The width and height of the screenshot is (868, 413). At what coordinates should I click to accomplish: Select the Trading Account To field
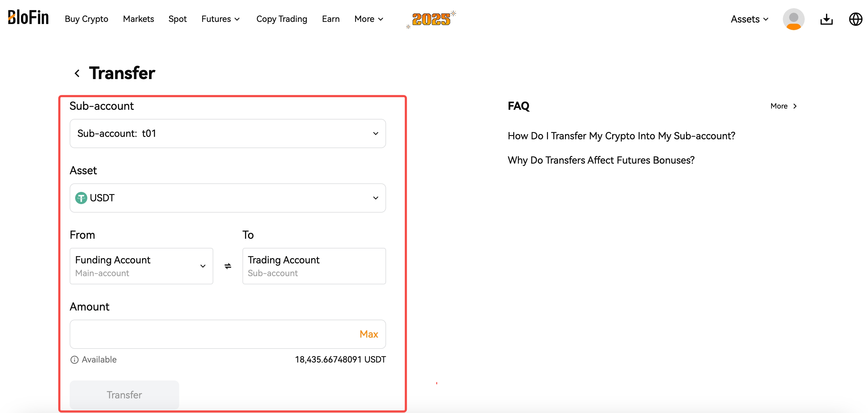[314, 266]
